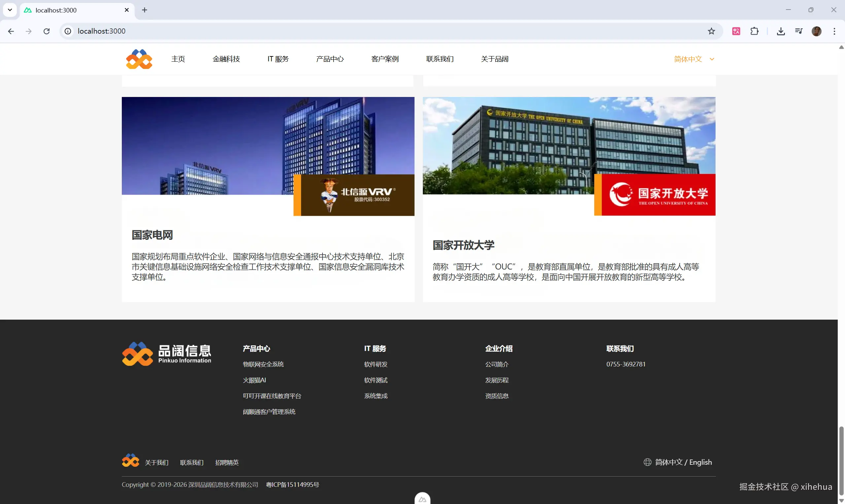Open the 产品中心 nav menu item
The image size is (845, 504).
click(x=329, y=59)
